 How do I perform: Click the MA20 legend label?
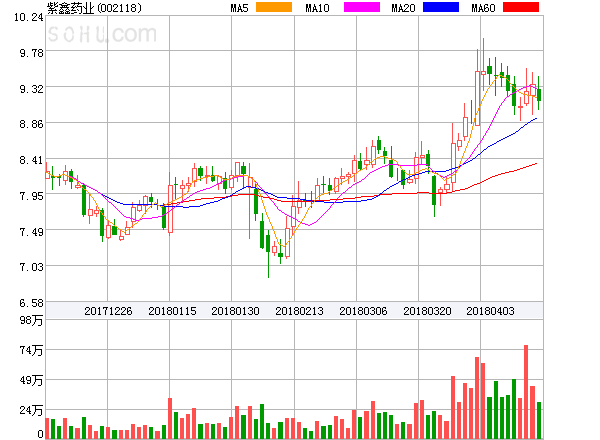click(403, 8)
